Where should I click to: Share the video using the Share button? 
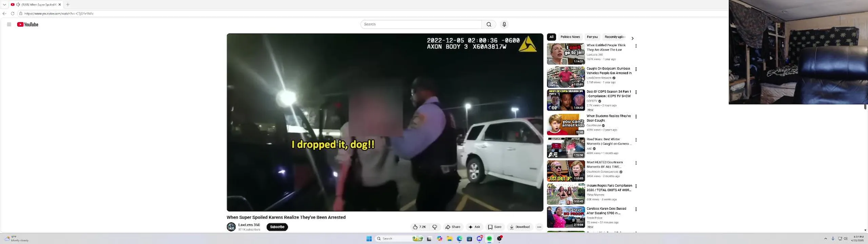(453, 227)
